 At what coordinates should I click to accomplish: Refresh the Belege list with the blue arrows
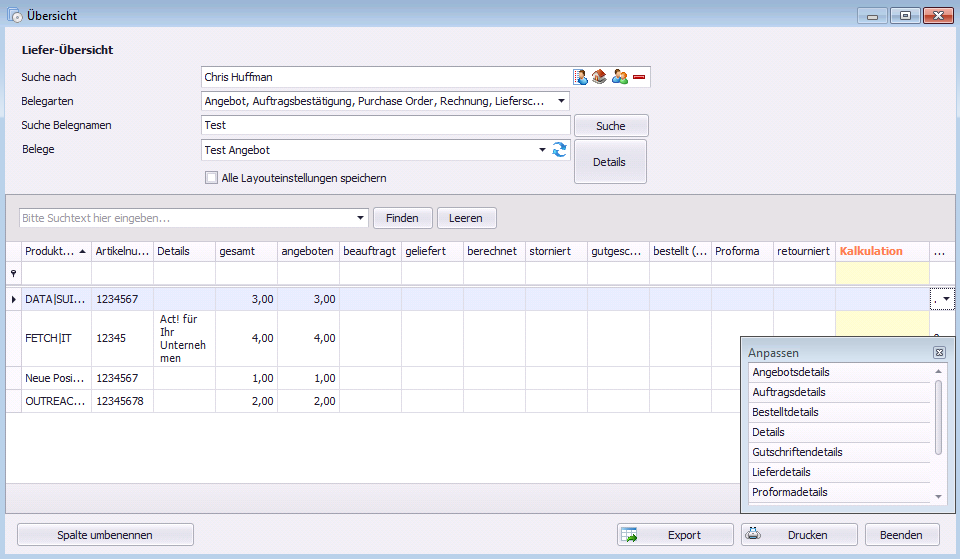[x=560, y=149]
